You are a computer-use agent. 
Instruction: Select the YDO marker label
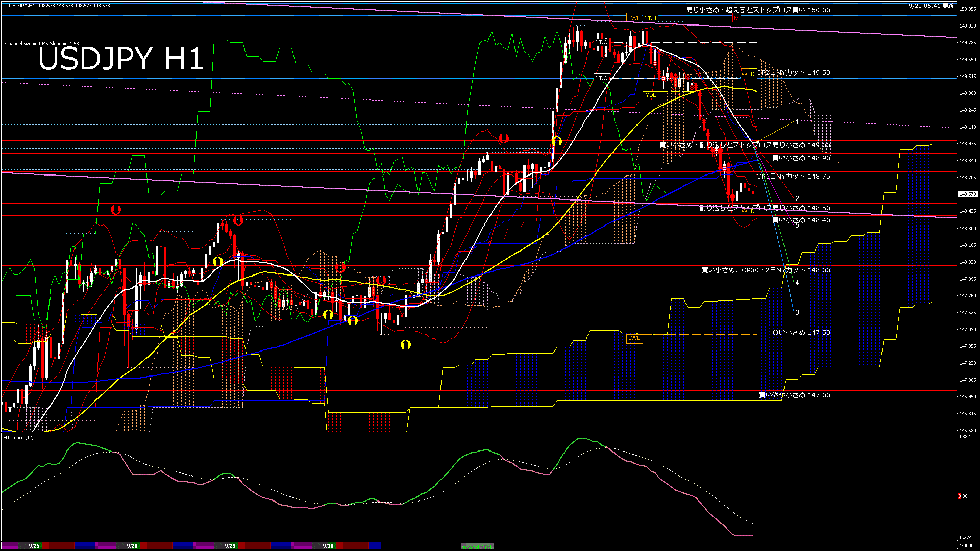click(x=602, y=42)
